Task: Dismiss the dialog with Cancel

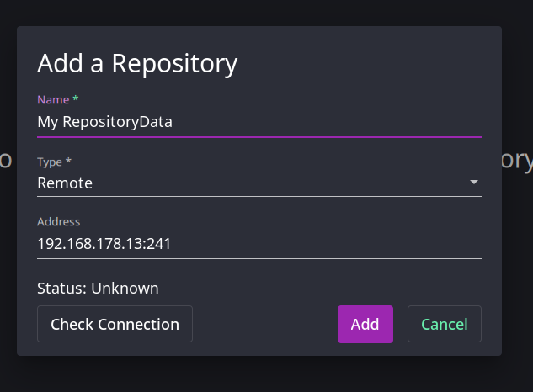Action: pyautogui.click(x=445, y=324)
